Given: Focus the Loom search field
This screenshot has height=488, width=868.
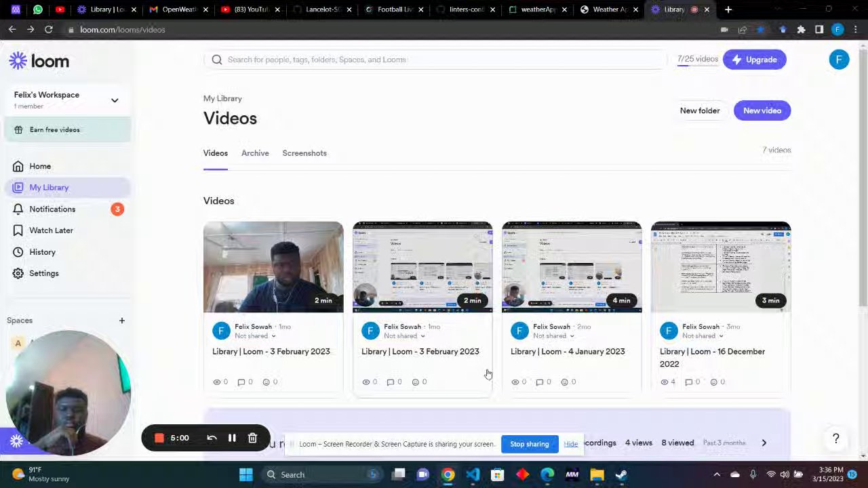Looking at the screenshot, I should coord(435,60).
